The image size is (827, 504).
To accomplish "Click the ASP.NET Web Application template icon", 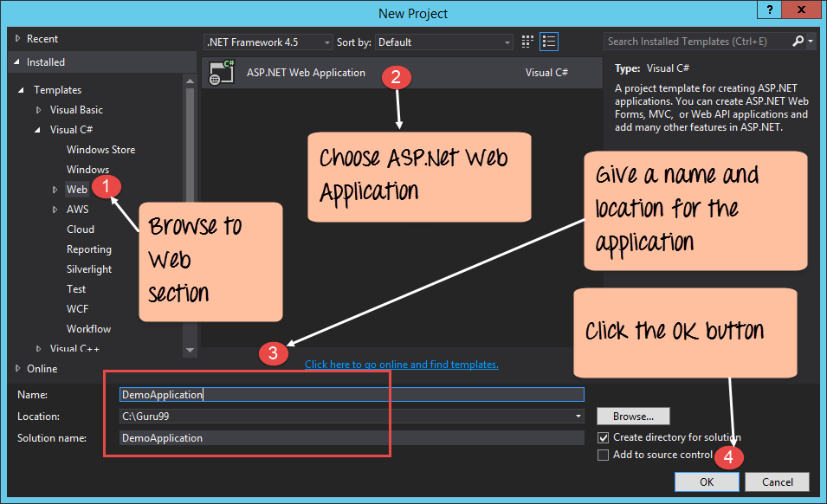I will point(222,73).
